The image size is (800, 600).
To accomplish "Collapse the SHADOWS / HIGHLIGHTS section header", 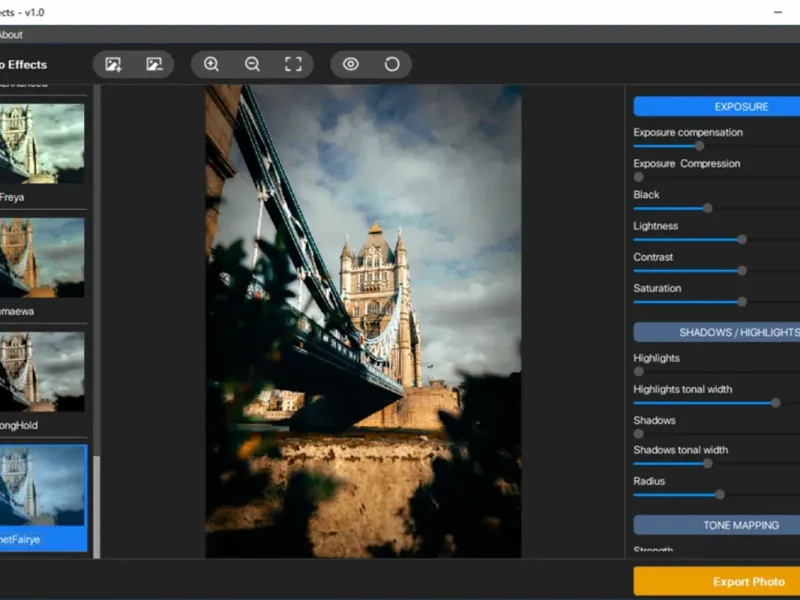I will point(717,332).
